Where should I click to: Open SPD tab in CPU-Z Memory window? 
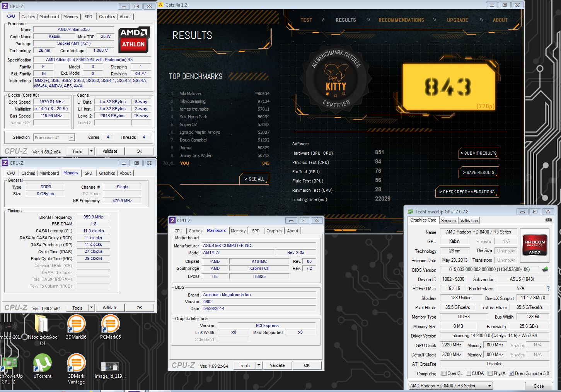[89, 173]
